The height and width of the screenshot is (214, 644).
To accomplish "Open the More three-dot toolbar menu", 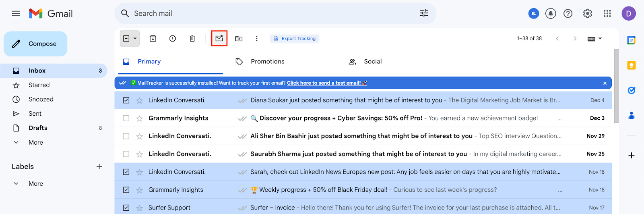I will click(256, 39).
